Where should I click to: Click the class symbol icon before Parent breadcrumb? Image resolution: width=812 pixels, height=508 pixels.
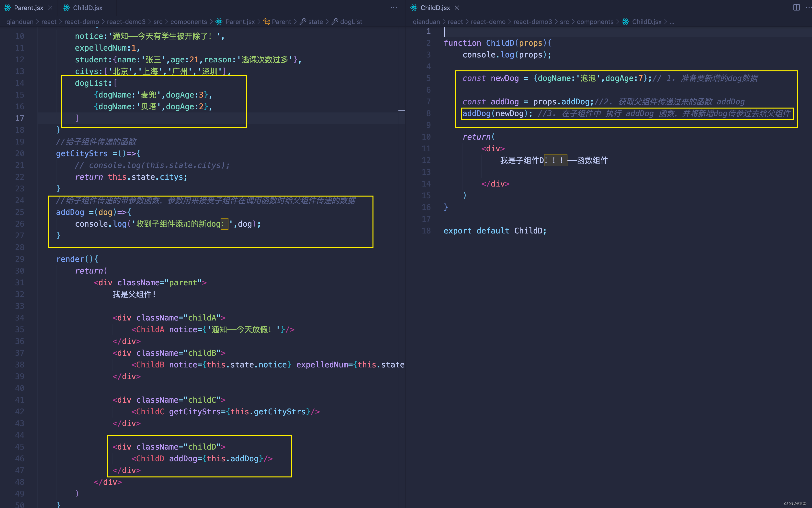[x=267, y=22]
